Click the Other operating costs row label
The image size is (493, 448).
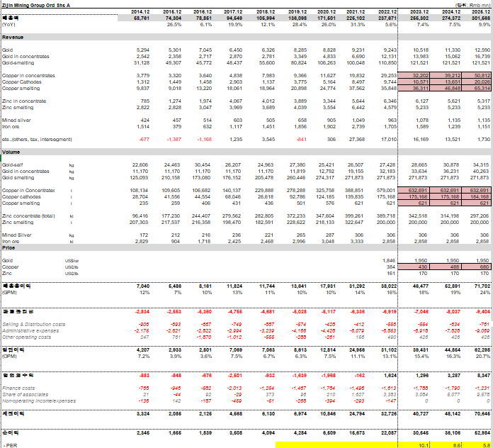[x=26, y=337]
